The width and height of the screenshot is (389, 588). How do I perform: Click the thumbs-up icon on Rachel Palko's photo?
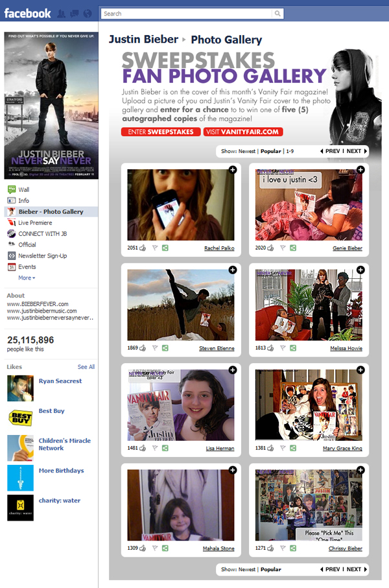tap(143, 248)
